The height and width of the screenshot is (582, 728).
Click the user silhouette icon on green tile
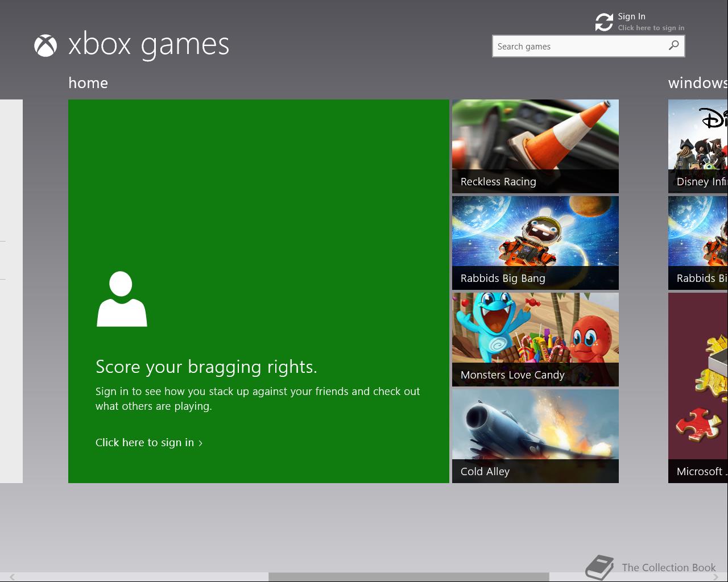122,299
